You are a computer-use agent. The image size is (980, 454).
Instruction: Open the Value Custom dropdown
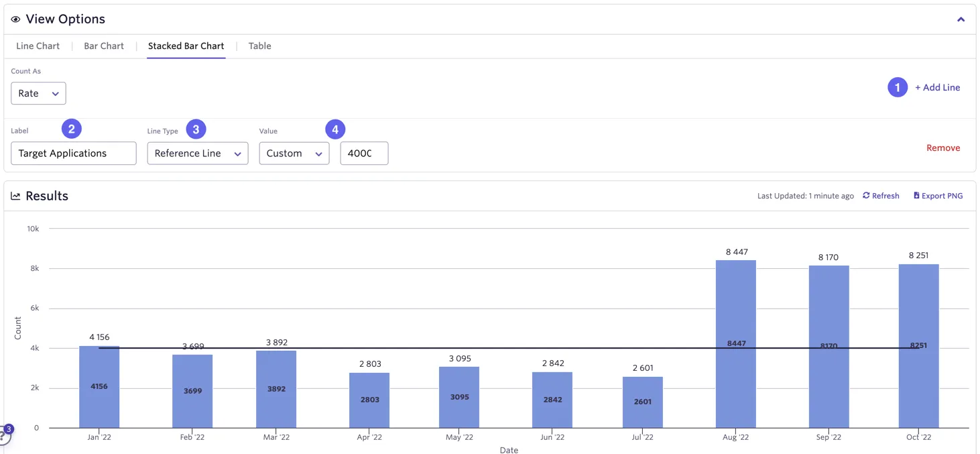(x=294, y=153)
